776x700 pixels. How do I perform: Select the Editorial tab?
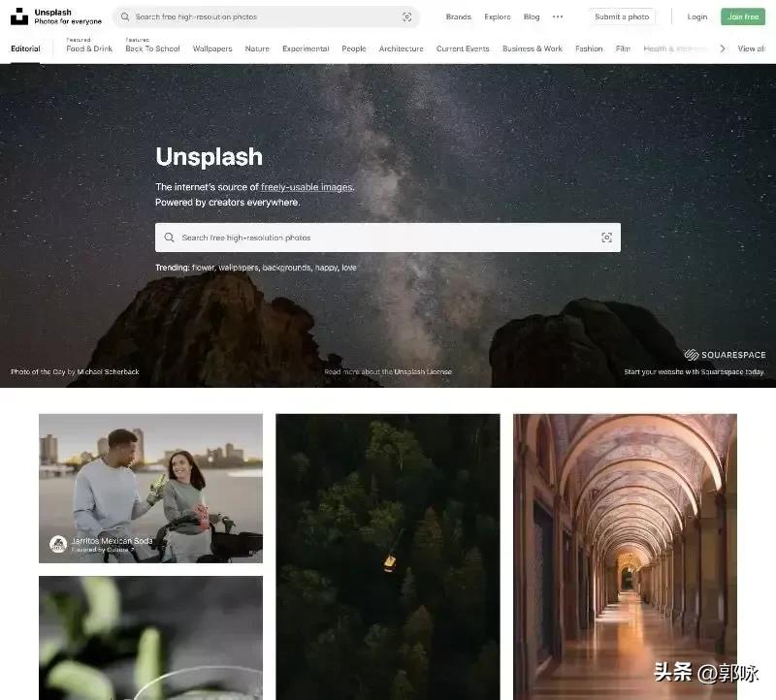26,48
